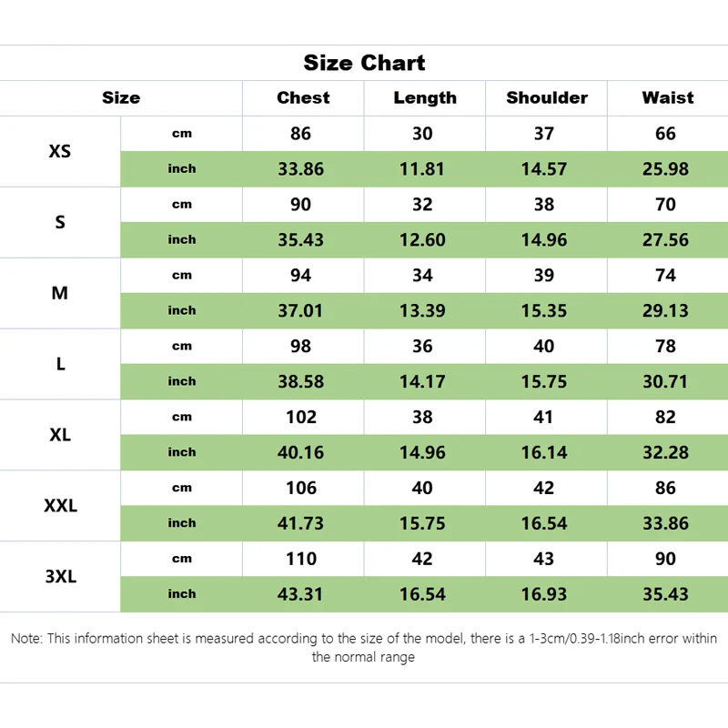Select shoulder value 16.93 for 3XL

(x=544, y=594)
